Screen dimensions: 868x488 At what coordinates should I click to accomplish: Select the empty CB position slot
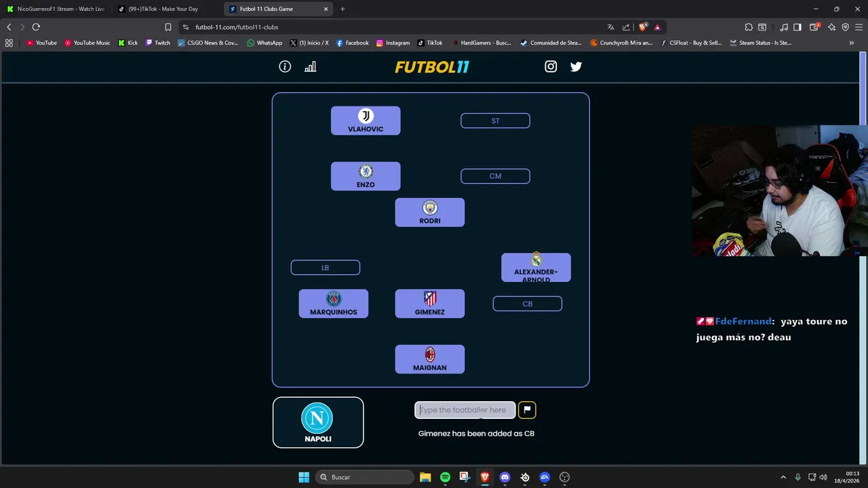[x=528, y=304]
